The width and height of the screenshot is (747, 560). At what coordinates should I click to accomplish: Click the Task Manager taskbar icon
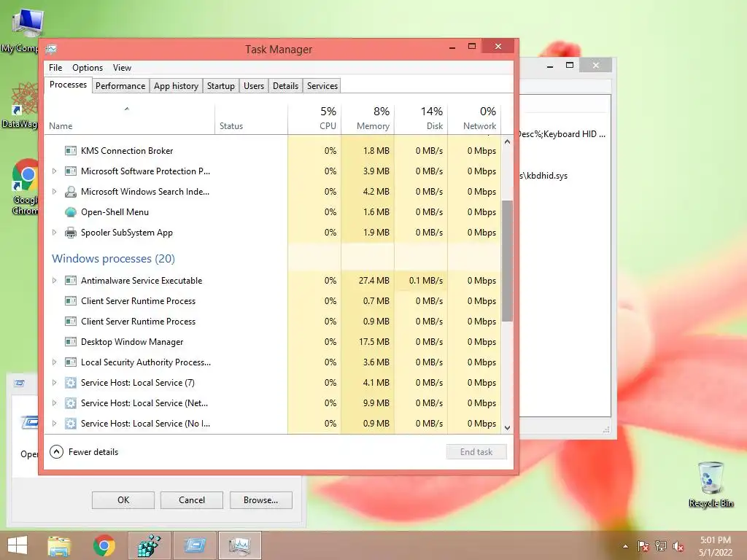click(239, 545)
